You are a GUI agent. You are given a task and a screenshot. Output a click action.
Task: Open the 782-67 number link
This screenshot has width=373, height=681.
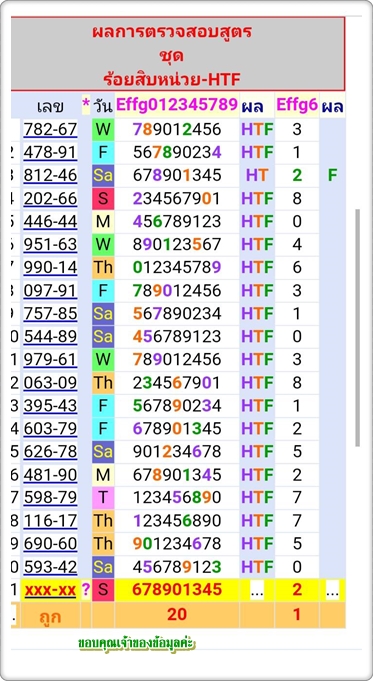tap(50, 129)
